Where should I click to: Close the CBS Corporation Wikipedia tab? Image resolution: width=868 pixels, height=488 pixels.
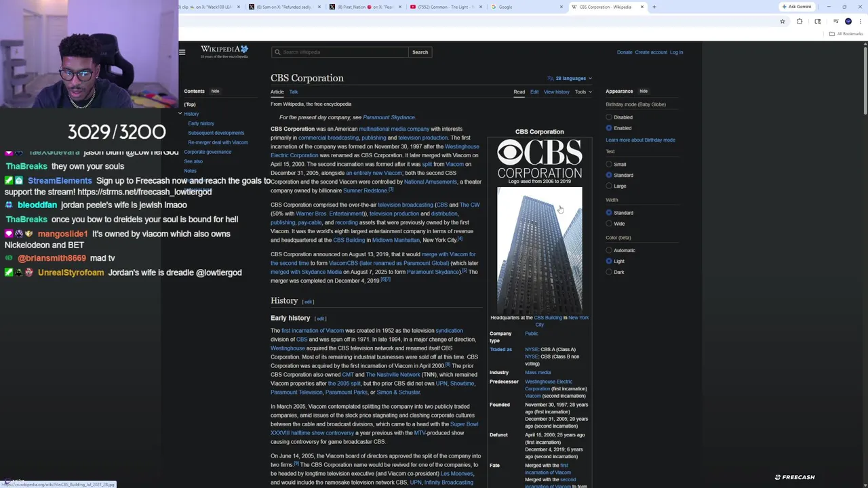tap(642, 7)
